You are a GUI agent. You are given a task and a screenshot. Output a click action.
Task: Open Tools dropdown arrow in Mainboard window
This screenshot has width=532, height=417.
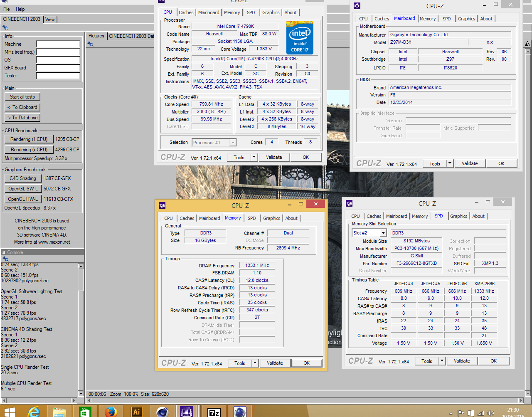[450, 163]
